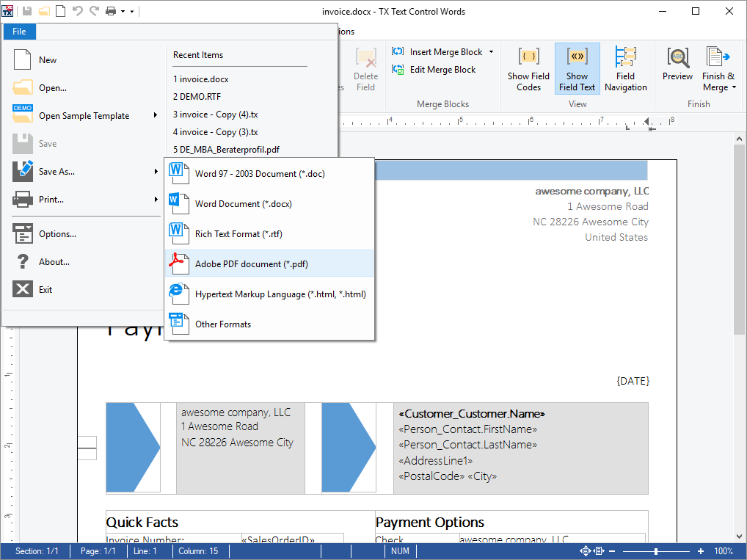Click the new document icon in quick access toolbar

(60, 11)
